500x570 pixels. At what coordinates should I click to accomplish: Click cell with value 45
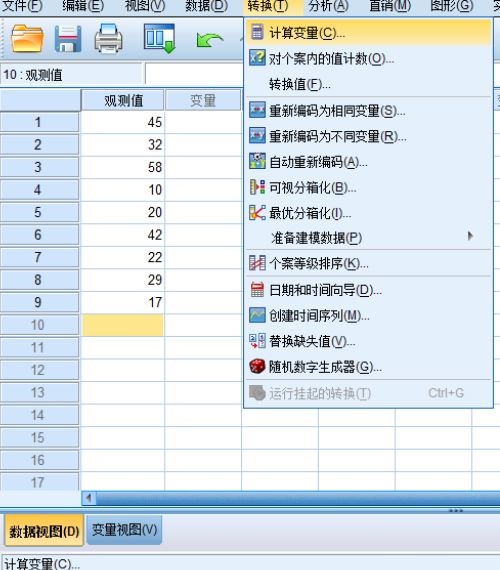[x=123, y=122]
